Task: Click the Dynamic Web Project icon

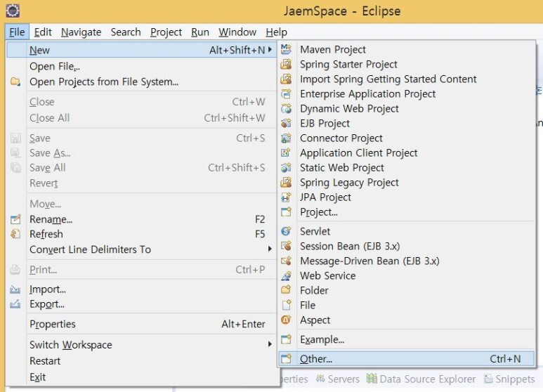Action: (286, 109)
